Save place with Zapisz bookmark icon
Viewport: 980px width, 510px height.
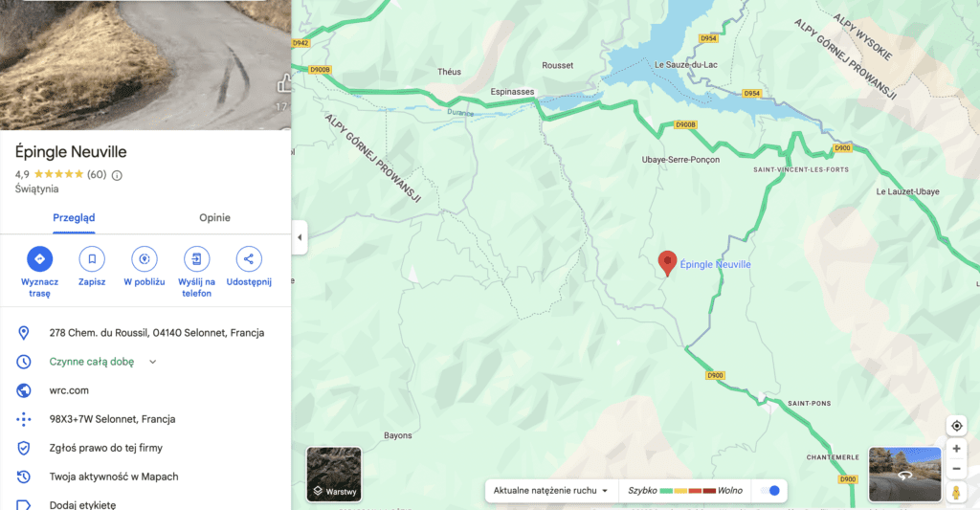(x=92, y=258)
